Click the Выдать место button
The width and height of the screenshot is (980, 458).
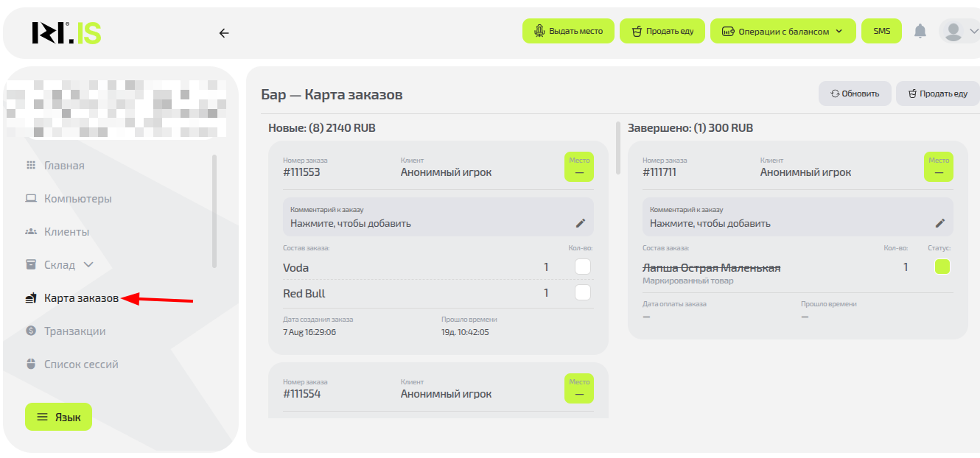pyautogui.click(x=568, y=31)
